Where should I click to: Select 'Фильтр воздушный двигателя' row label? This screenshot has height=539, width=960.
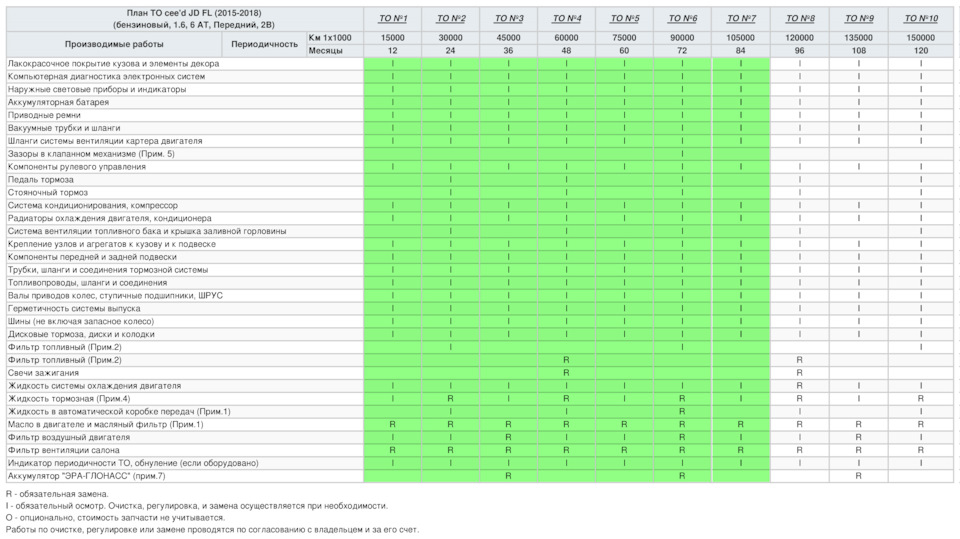tap(69, 437)
